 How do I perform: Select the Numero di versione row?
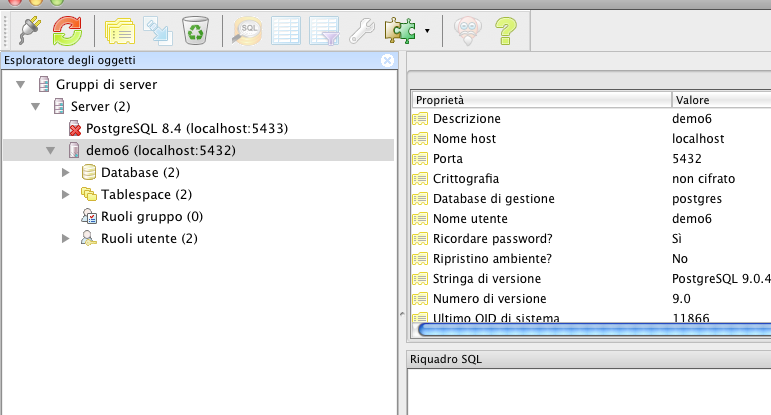pyautogui.click(x=592, y=298)
